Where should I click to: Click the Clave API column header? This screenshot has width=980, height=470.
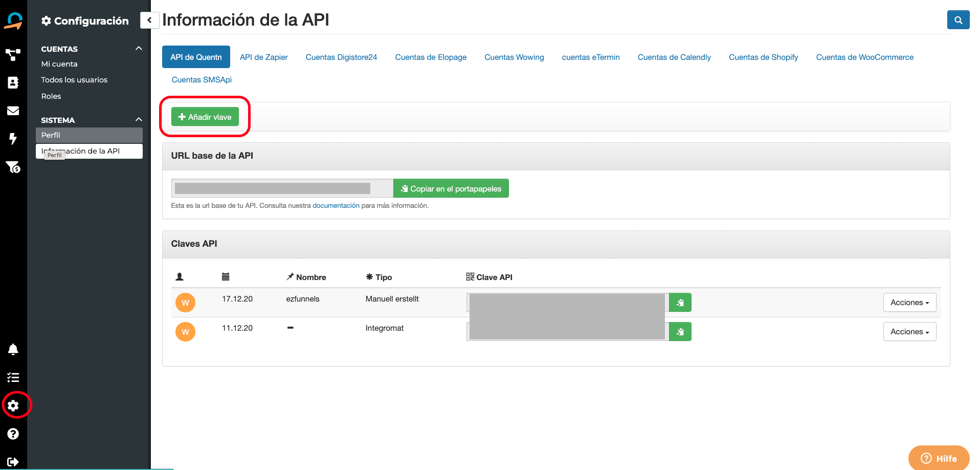[x=489, y=277]
